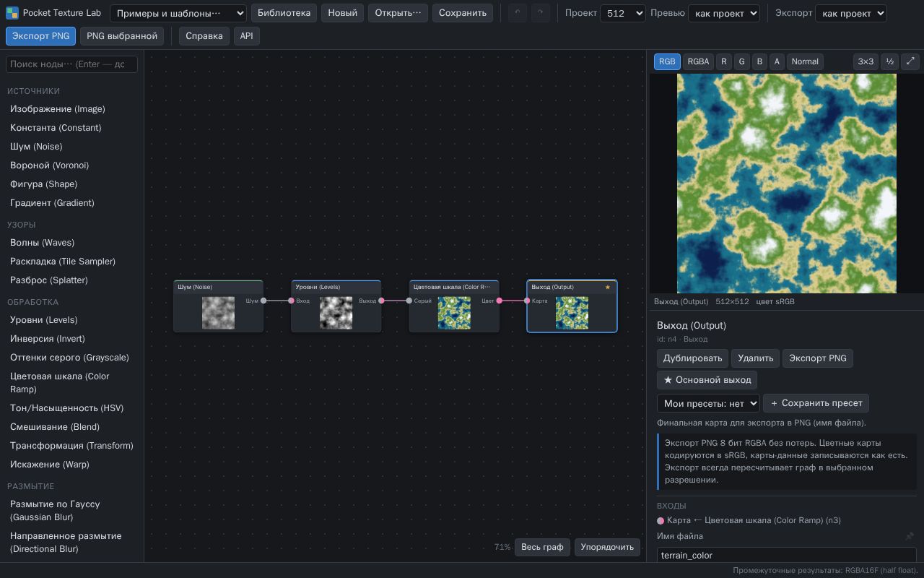Switch preview to RGBA channel mode
The height and width of the screenshot is (578, 924).
(x=698, y=61)
